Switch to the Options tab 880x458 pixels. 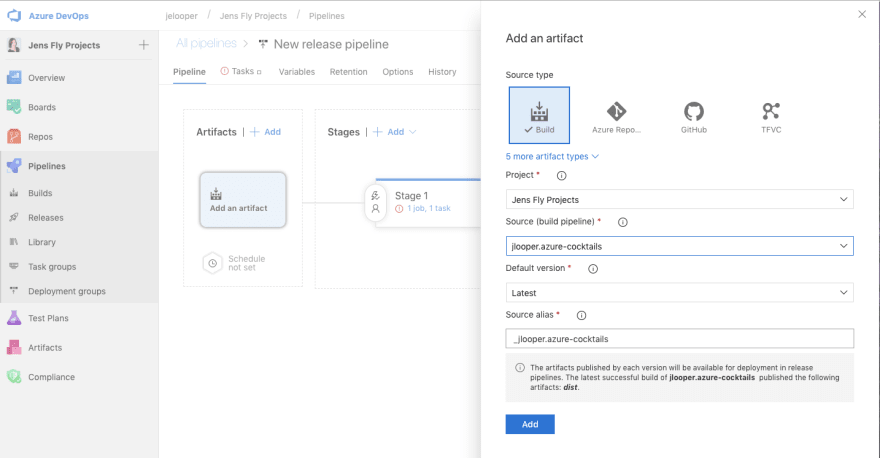pos(398,72)
